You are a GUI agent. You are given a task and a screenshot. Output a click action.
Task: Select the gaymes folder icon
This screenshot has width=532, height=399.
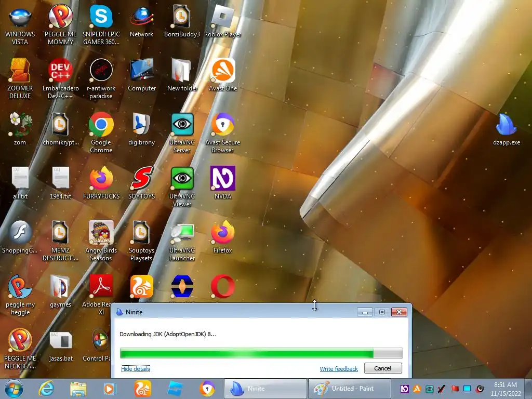point(60,291)
